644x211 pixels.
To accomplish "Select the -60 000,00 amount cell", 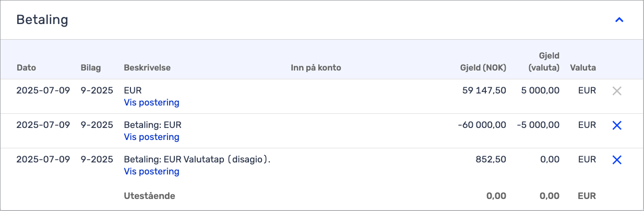I will (x=481, y=125).
